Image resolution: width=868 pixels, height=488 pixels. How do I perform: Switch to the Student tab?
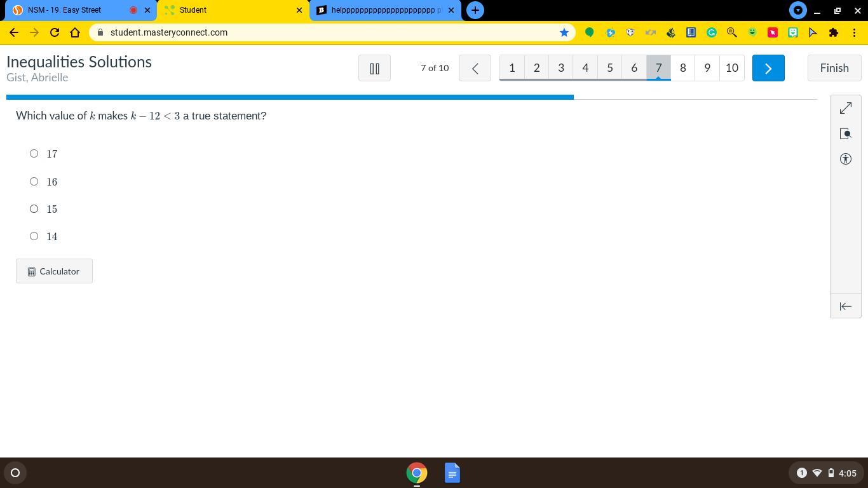[233, 10]
